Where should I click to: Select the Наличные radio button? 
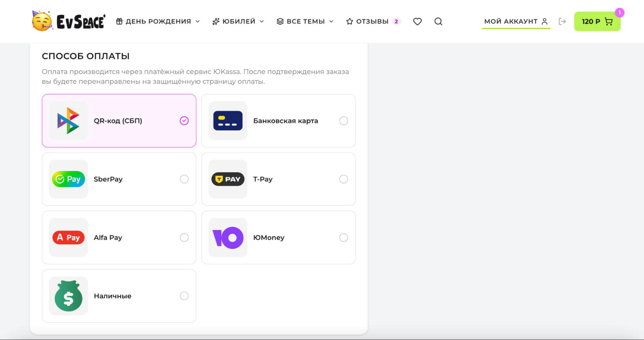pyautogui.click(x=184, y=296)
